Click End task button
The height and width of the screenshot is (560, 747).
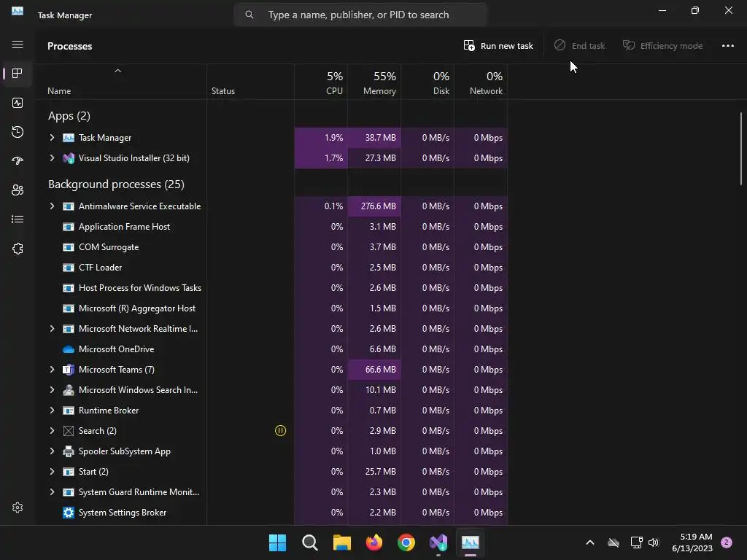click(x=580, y=46)
